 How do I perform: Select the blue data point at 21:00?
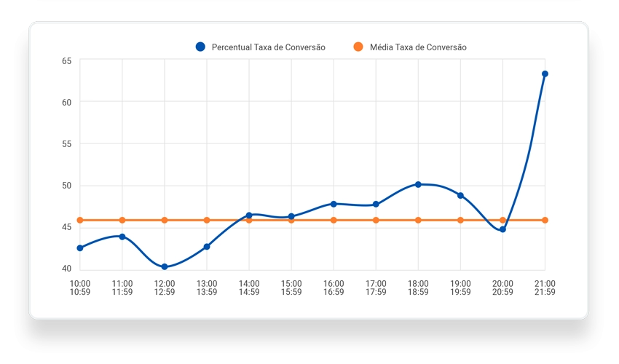pyautogui.click(x=545, y=74)
